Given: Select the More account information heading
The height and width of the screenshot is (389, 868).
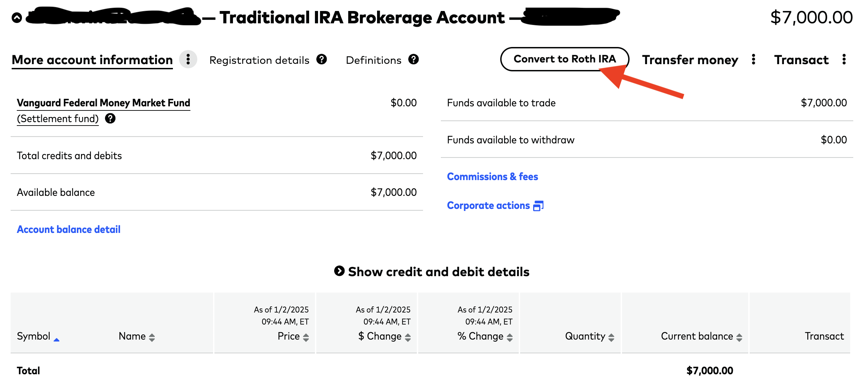Looking at the screenshot, I should pyautogui.click(x=92, y=60).
